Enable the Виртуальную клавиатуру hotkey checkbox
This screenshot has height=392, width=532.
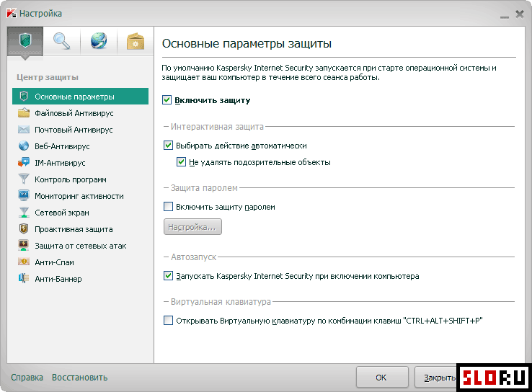pos(168,320)
